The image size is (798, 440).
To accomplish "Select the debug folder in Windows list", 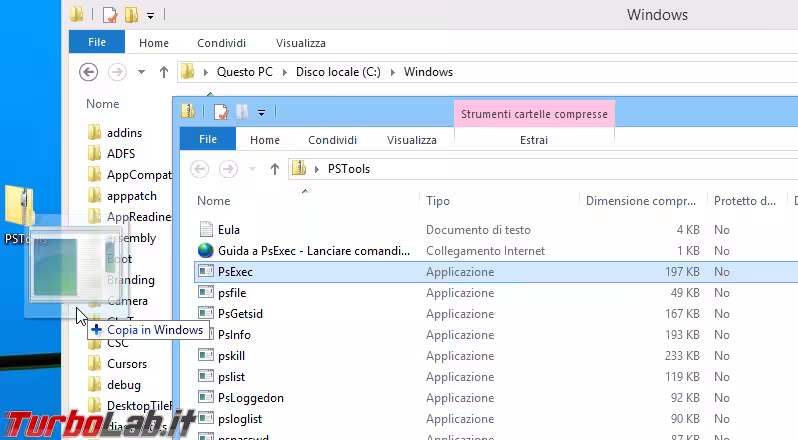I will 124,385.
